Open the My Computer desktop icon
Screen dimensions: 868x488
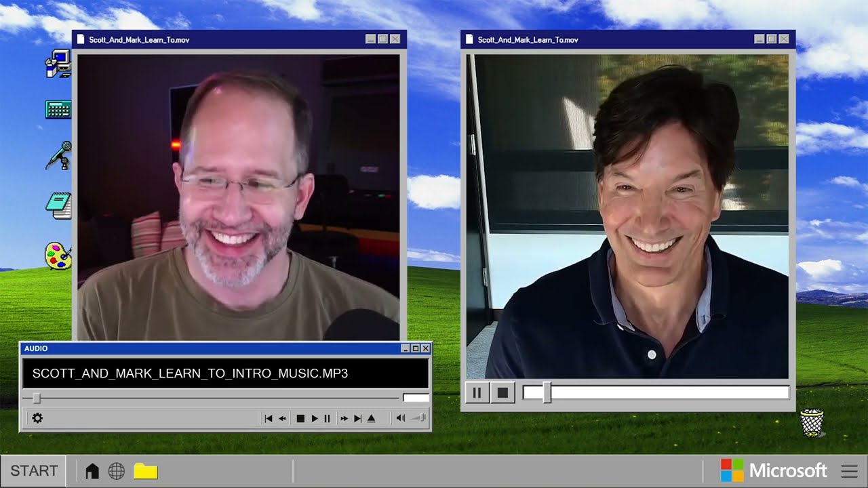[x=58, y=63]
